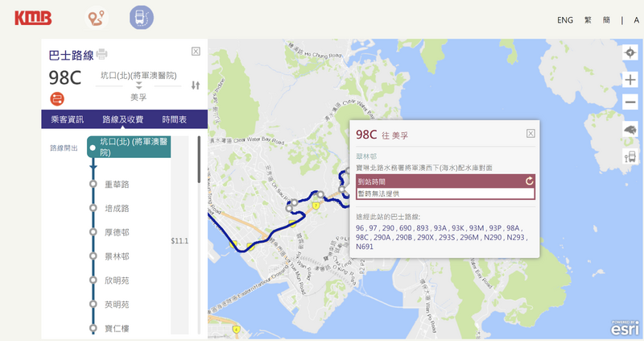Viewport: 644px width, 341px height.
Task: Open the 時間表 tab
Action: tap(174, 119)
